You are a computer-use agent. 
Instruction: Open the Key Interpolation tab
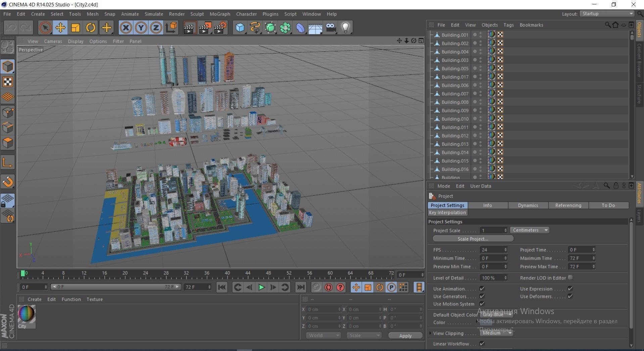coord(448,212)
